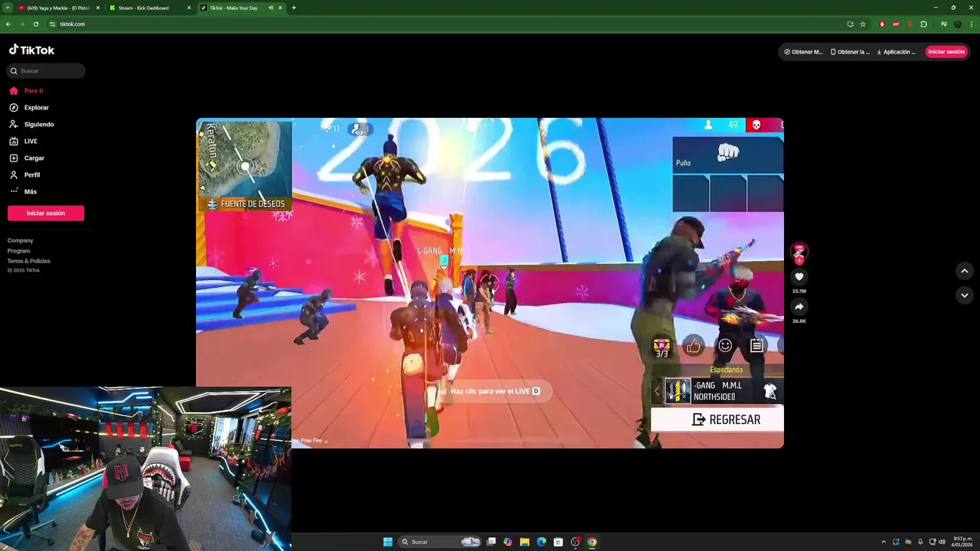This screenshot has width=980, height=551.
Task: Open the Terms & Policies link
Action: pyautogui.click(x=29, y=261)
